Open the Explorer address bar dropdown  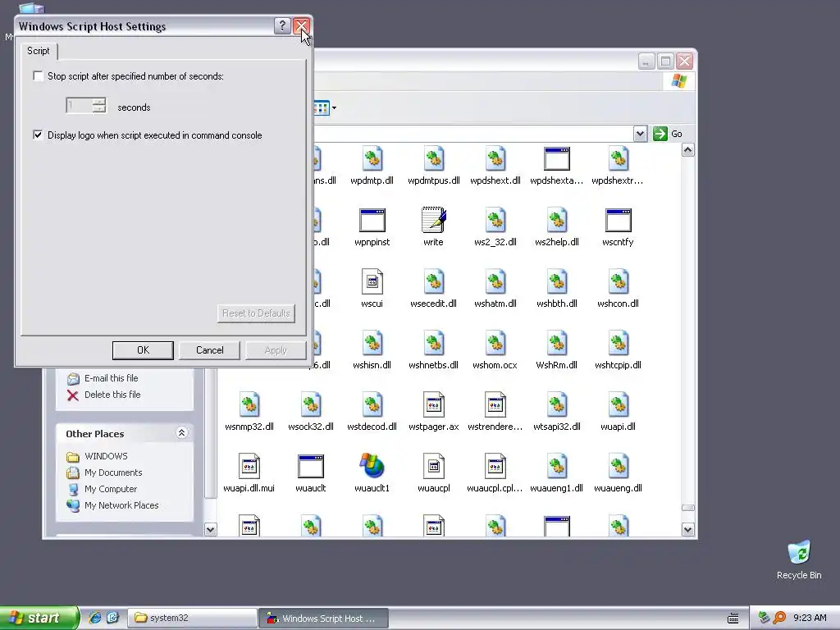(x=640, y=134)
